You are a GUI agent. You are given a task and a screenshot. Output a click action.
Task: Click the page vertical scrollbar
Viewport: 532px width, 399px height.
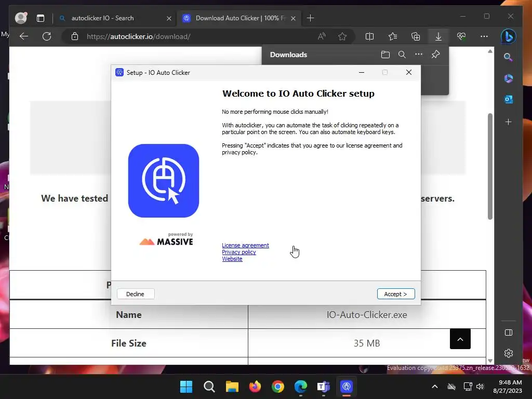click(490, 166)
